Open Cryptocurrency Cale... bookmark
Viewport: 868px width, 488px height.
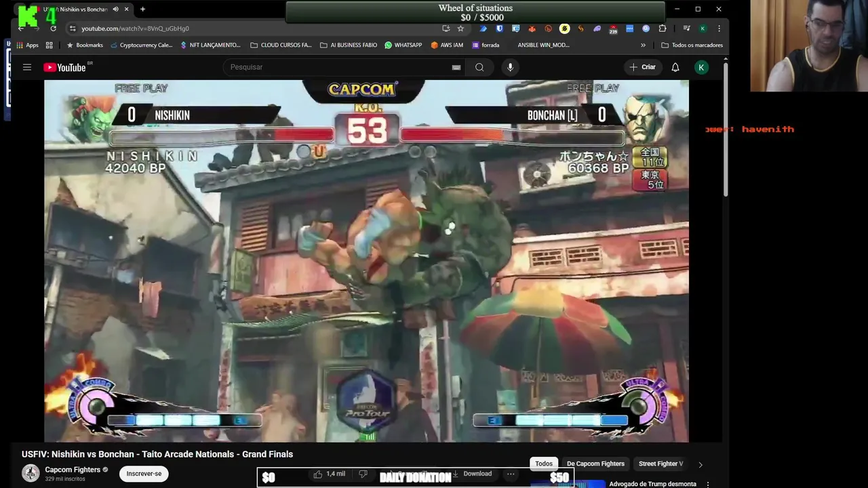coord(140,45)
